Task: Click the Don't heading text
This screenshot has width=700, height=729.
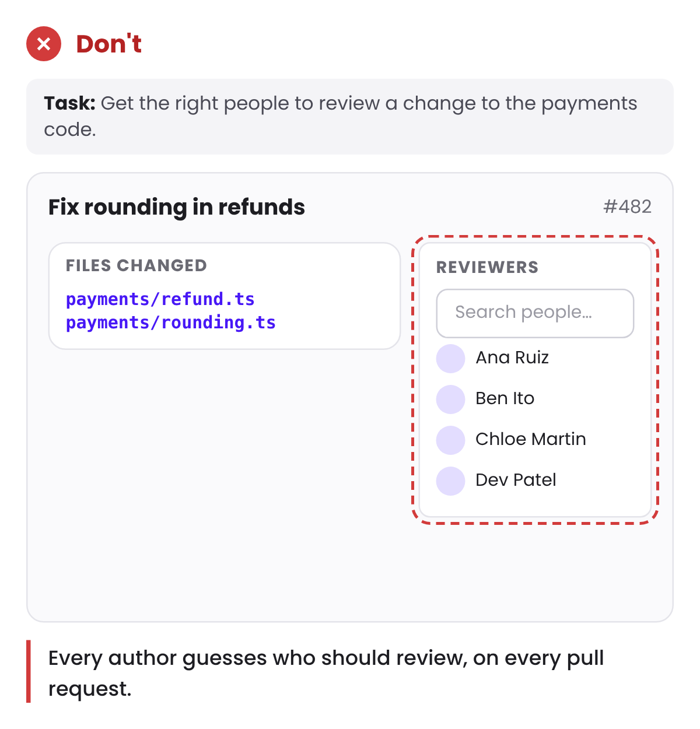Action: pyautogui.click(x=109, y=44)
